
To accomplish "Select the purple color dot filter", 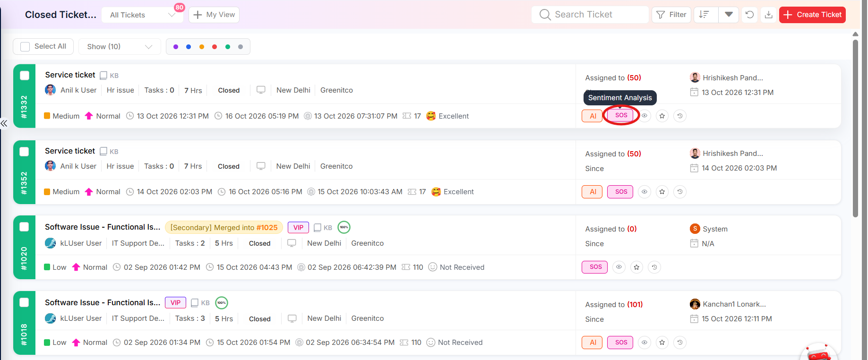I will 176,47.
